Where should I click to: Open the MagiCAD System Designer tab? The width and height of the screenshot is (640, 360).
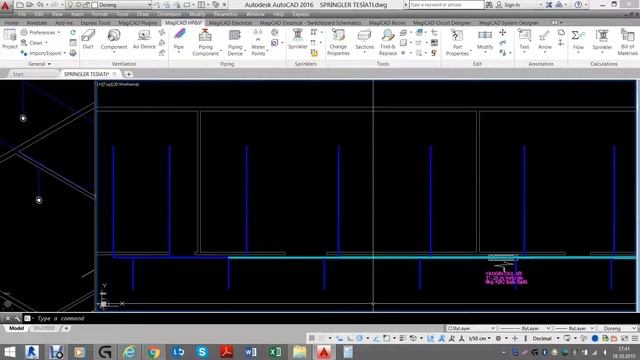(509, 23)
